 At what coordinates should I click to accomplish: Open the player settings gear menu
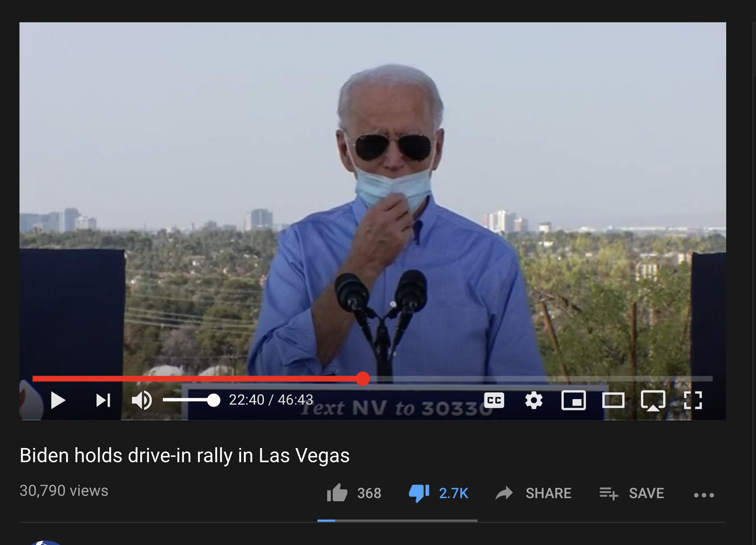pyautogui.click(x=534, y=400)
